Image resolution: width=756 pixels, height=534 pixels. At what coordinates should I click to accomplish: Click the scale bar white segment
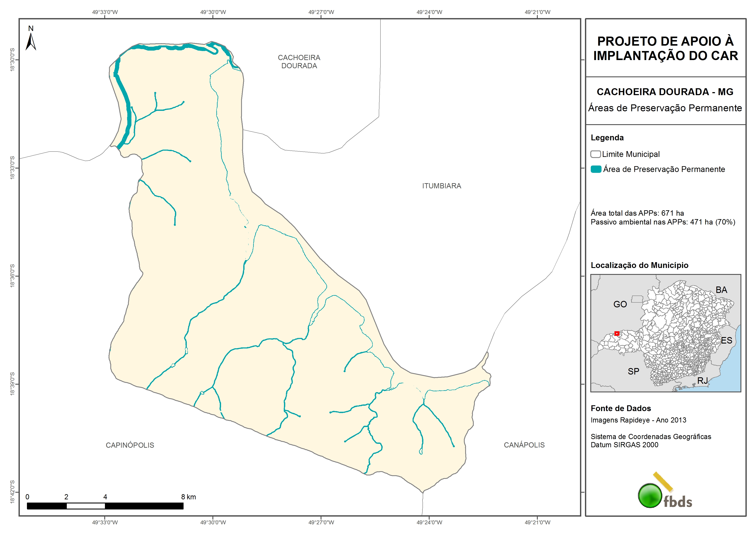86,506
